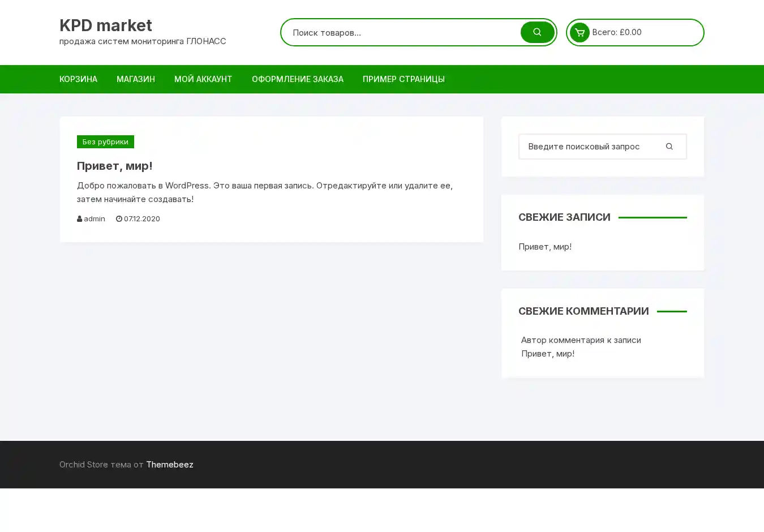This screenshot has width=764, height=532.
Task: Open Мой аккаунт in navigation
Action: click(x=203, y=79)
